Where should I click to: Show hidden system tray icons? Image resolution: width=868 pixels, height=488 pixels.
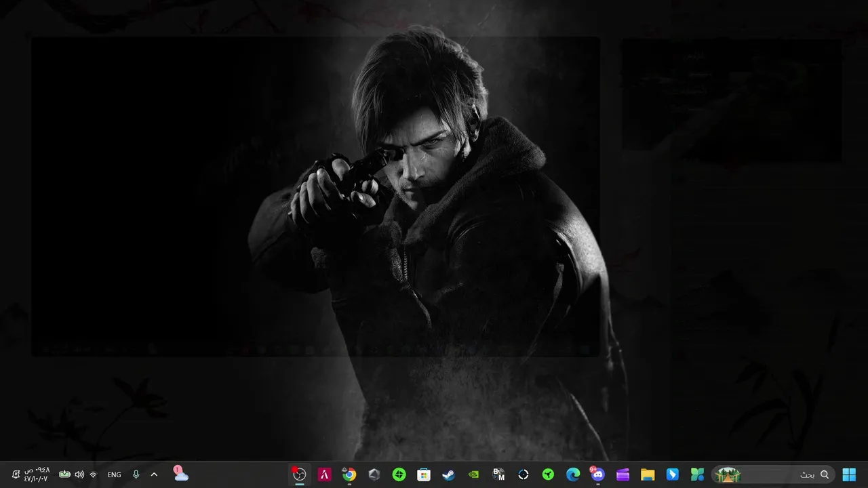pos(154,474)
